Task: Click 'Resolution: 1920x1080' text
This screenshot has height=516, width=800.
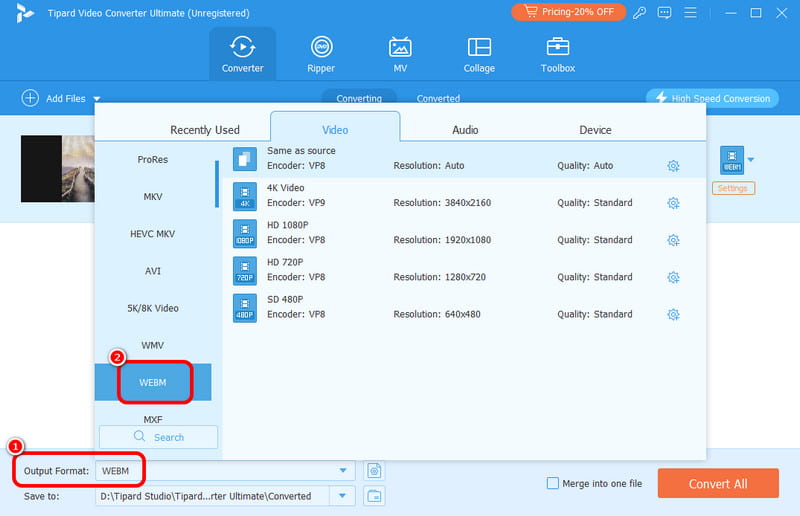Action: click(442, 240)
